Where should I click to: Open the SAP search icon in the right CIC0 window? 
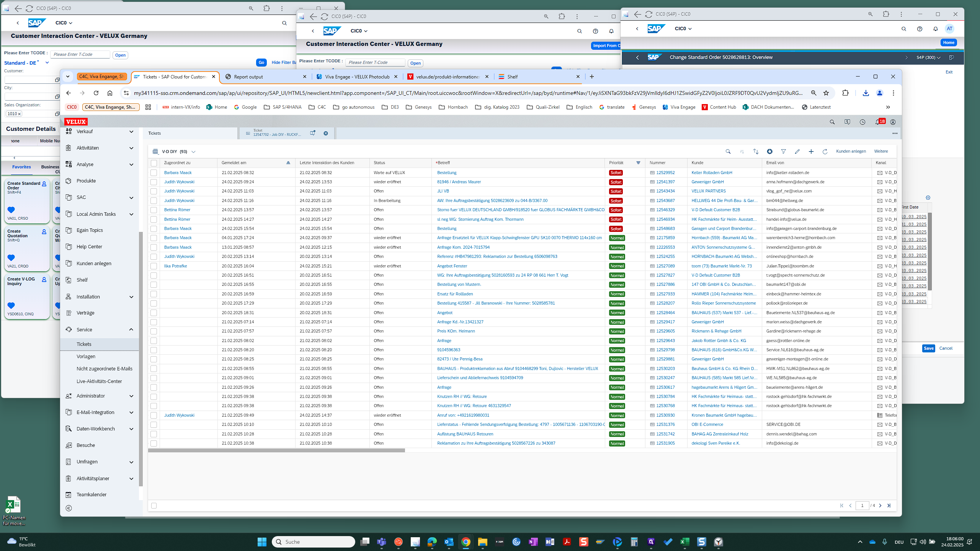click(x=904, y=29)
